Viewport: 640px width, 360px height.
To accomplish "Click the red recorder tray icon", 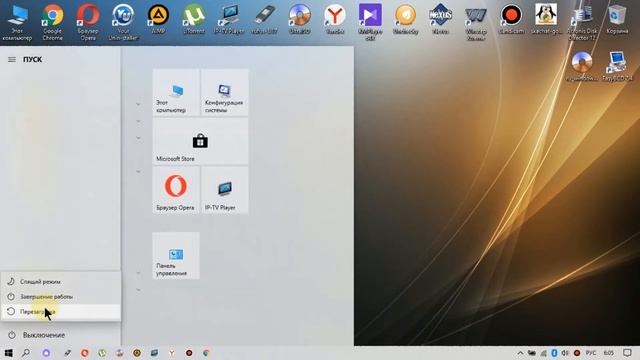I will 577,353.
